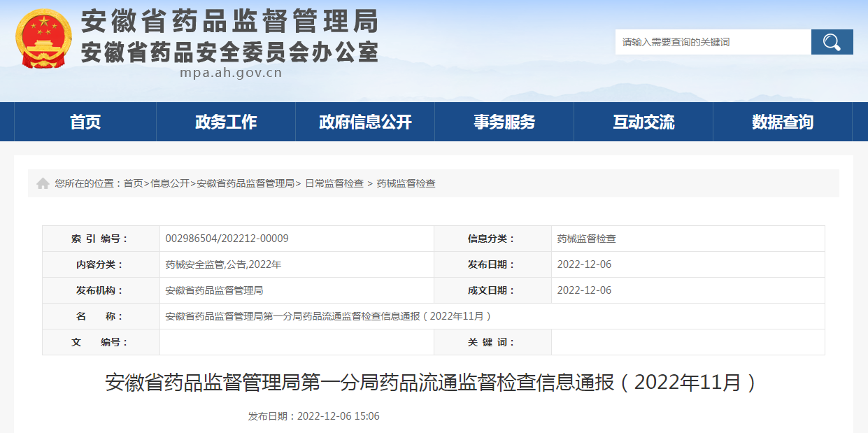Viewport: 868px width, 433px height.
Task: Click the 内容分类 value 药械安全监管,公告,2022年
Action: point(223,264)
